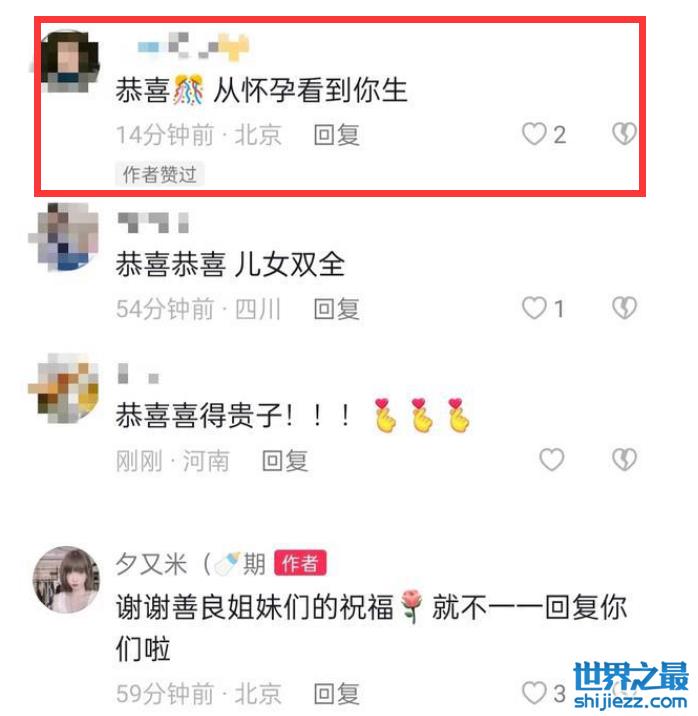This screenshot has height=716, width=698.
Task: Open the 世界之最 shijiezz.com watermark
Action: click(630, 685)
